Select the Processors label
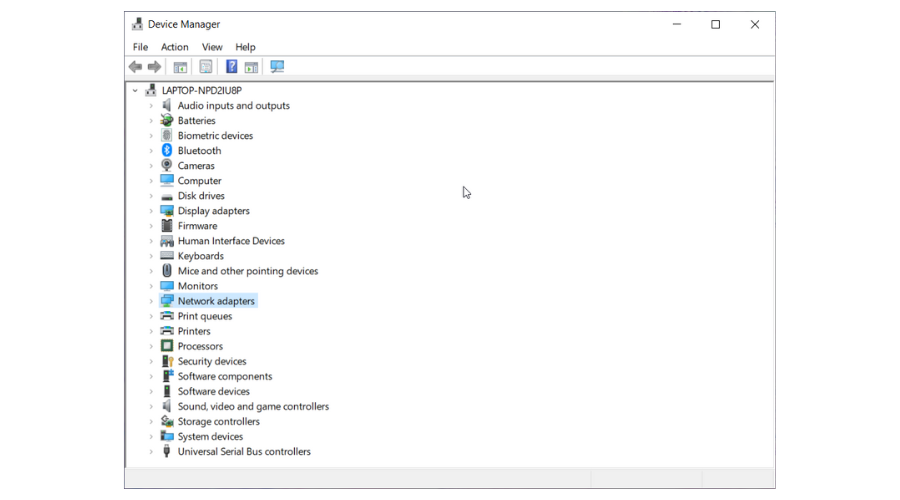Image resolution: width=900 pixels, height=500 pixels. click(x=200, y=346)
